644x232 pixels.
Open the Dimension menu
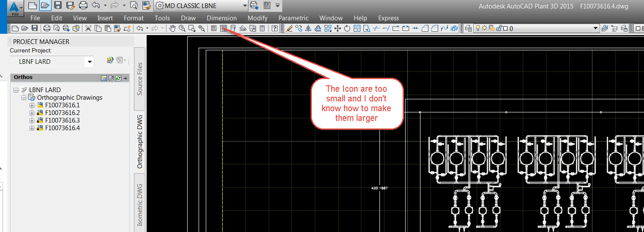tap(221, 18)
